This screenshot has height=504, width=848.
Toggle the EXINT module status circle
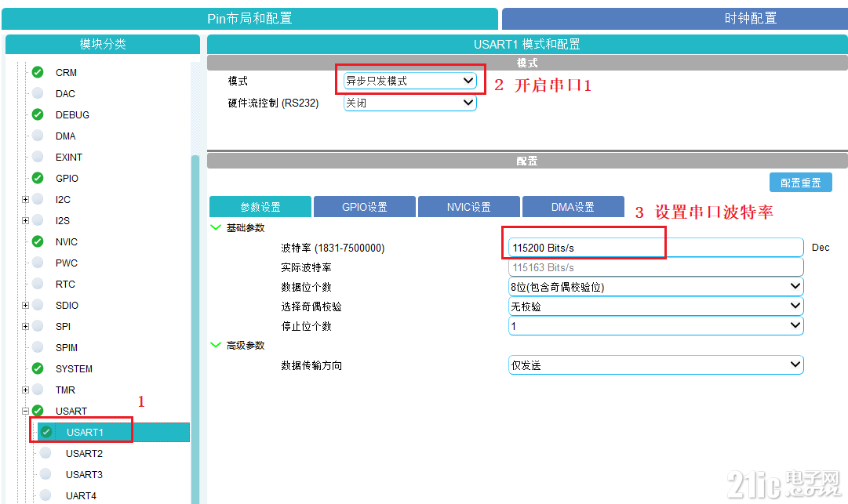(38, 157)
